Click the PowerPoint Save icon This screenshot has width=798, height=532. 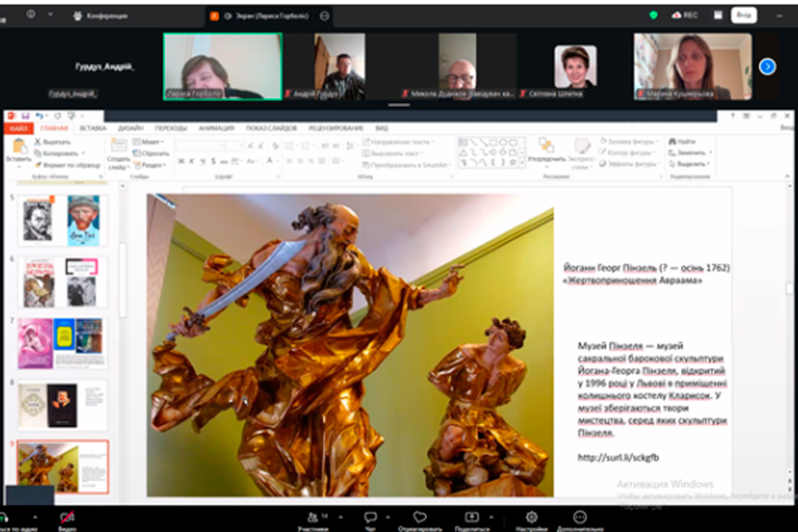point(25,116)
